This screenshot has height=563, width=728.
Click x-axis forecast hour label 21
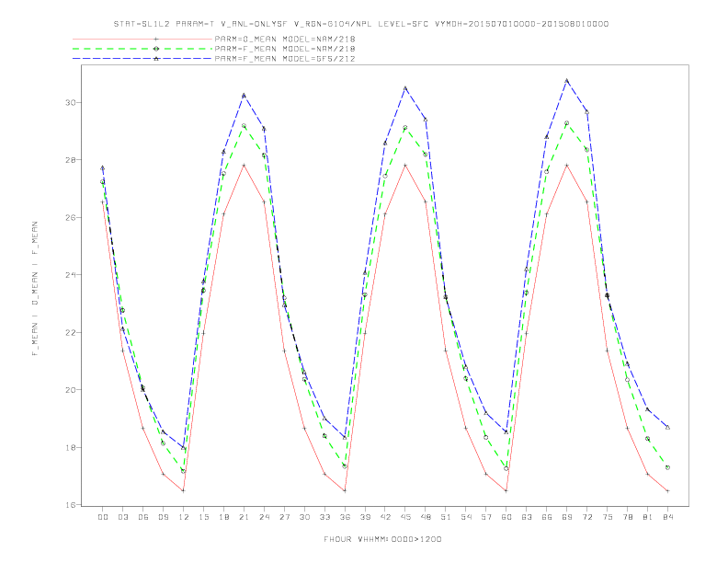tap(244, 517)
